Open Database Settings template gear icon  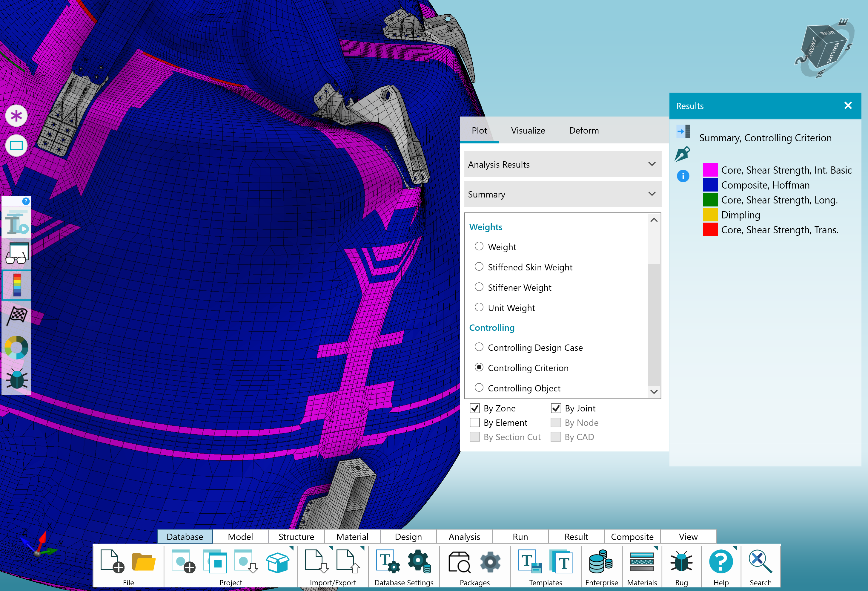[x=388, y=561]
